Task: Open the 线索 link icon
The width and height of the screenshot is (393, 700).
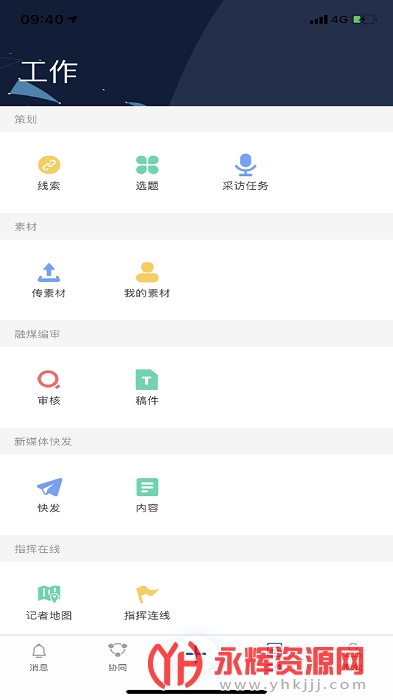Action: pyautogui.click(x=49, y=165)
